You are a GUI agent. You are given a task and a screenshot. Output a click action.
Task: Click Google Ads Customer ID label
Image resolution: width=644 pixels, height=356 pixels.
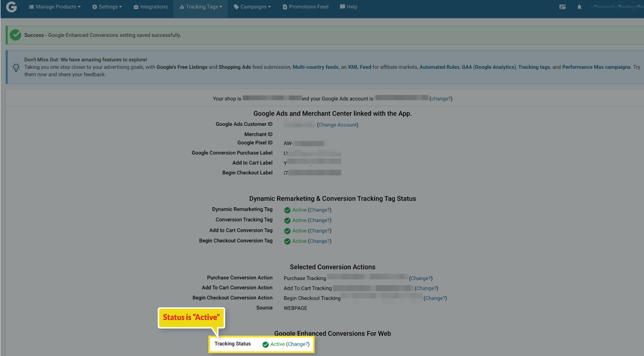tap(244, 124)
